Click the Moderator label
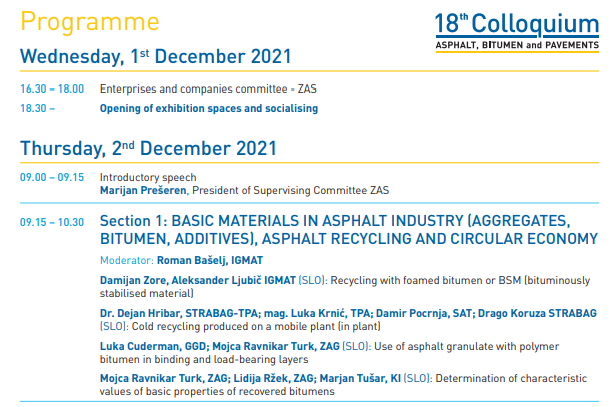614x407 pixels. [127, 259]
